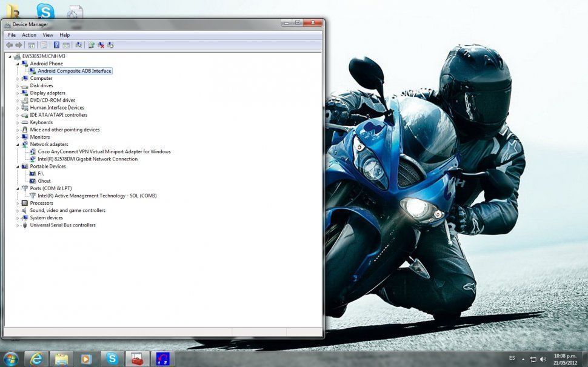Screen dimensions: 588x367
Task: Expand the Computer category
Action: point(18,79)
